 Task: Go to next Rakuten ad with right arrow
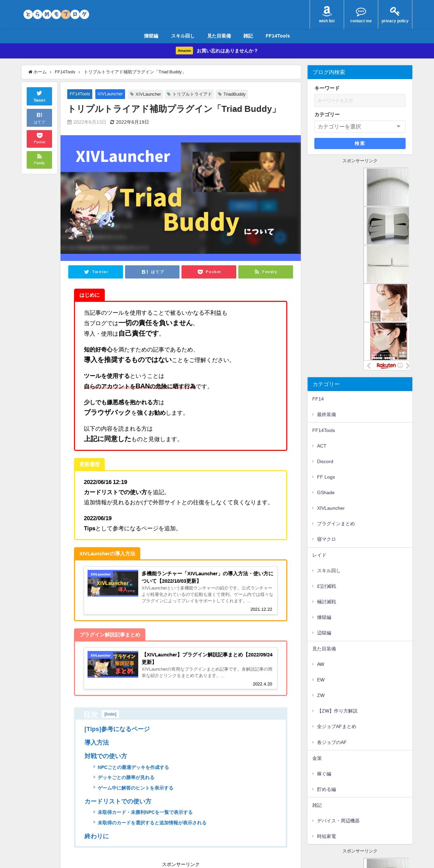[407, 365]
